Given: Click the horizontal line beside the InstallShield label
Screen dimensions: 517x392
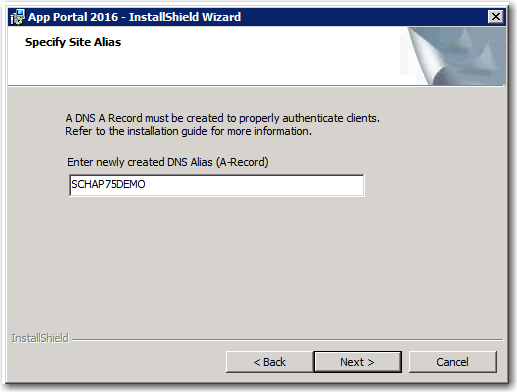Looking at the screenshot, I should tap(287, 340).
